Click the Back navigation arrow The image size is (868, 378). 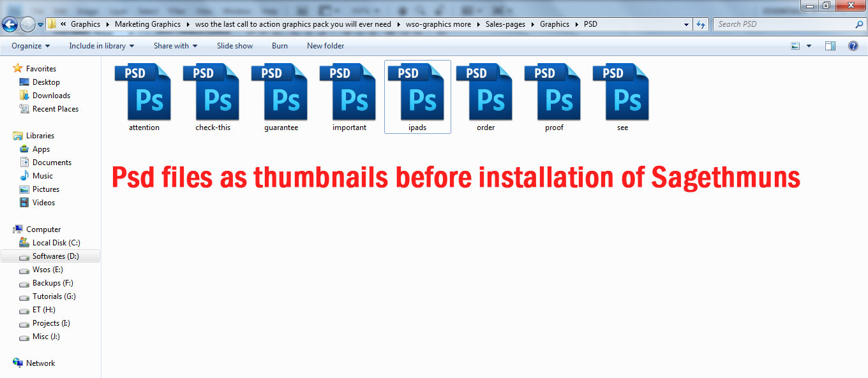pyautogui.click(x=10, y=24)
